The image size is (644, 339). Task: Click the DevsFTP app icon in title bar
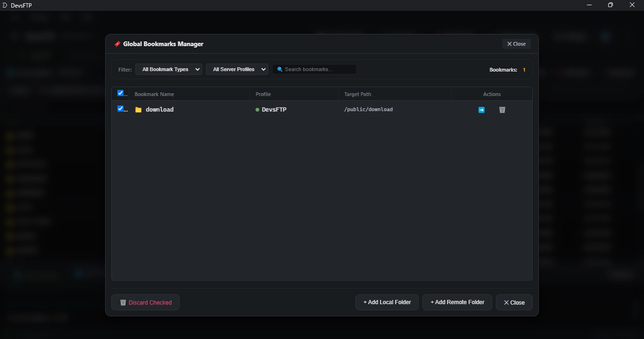5,5
